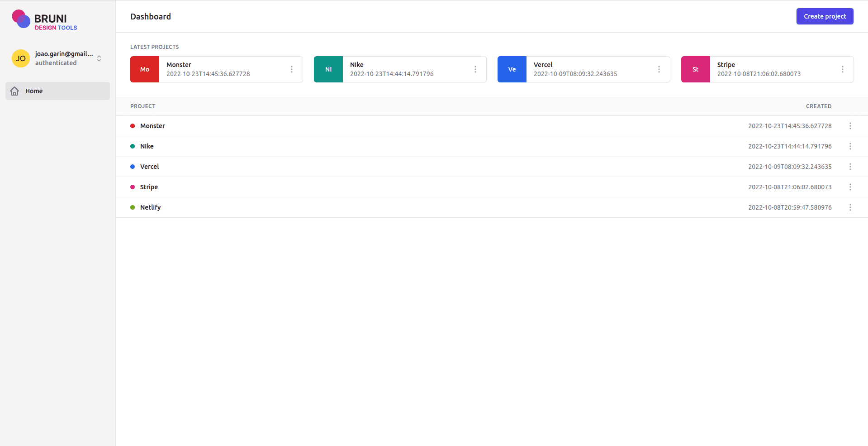Select Vercel in the project table
Viewport: 868px width, 446px height.
(x=149, y=167)
